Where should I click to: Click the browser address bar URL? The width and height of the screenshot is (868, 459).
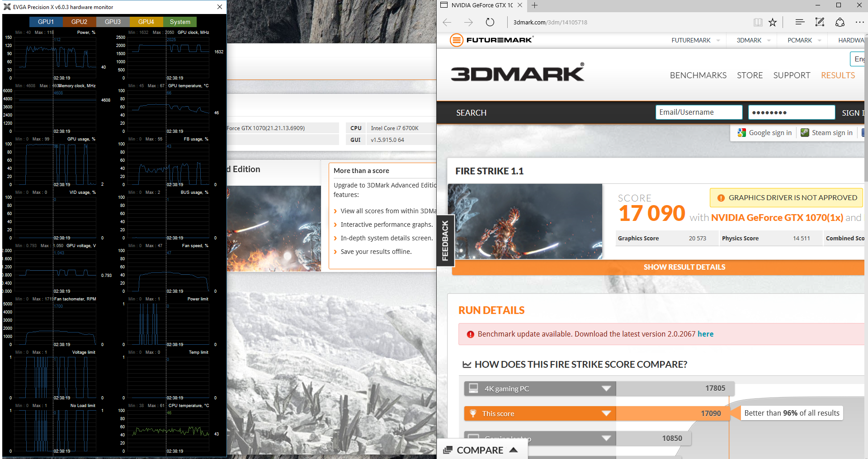550,22
